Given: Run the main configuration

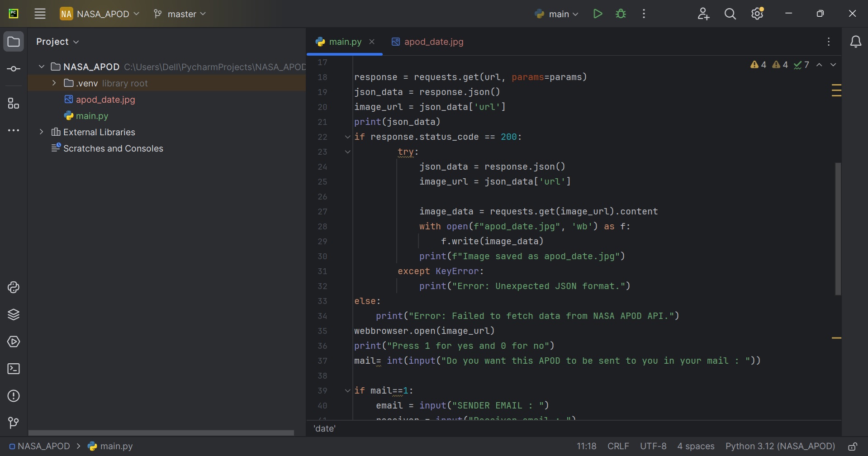Looking at the screenshot, I should pyautogui.click(x=598, y=14).
